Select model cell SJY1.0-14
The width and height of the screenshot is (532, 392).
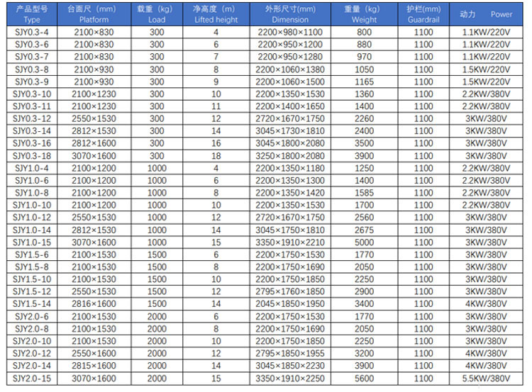click(32, 230)
